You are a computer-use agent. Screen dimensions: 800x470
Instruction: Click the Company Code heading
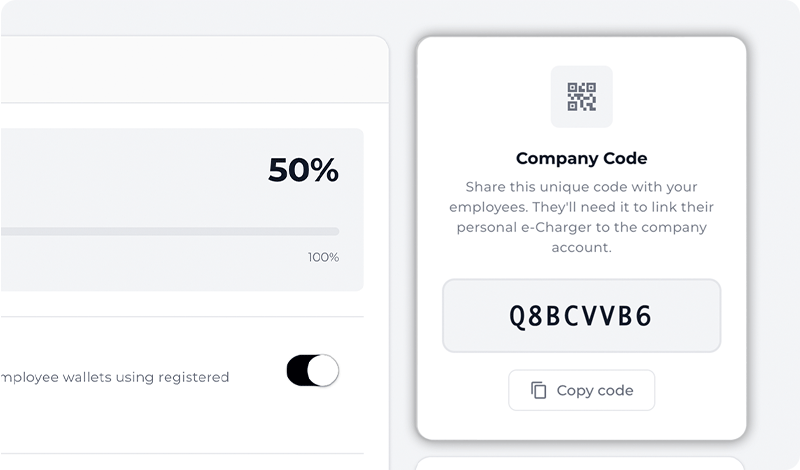pyautogui.click(x=581, y=158)
